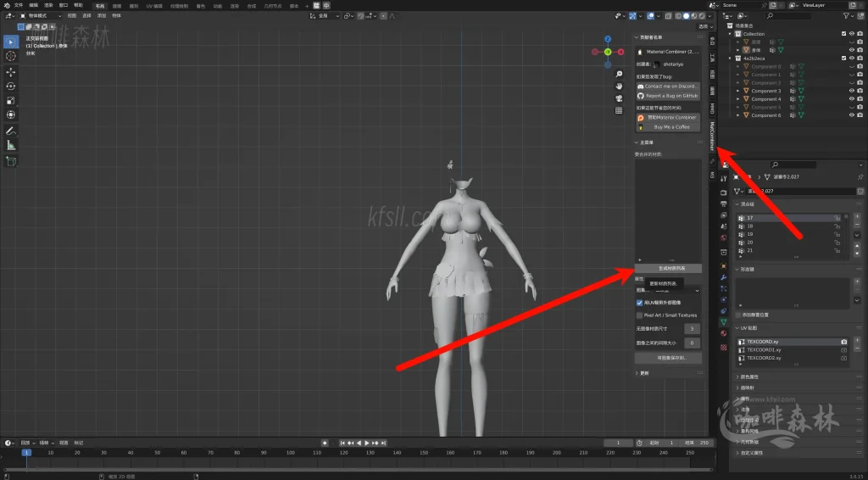Expand Component 3 in the outliner
The image size is (868, 480).
pos(738,91)
